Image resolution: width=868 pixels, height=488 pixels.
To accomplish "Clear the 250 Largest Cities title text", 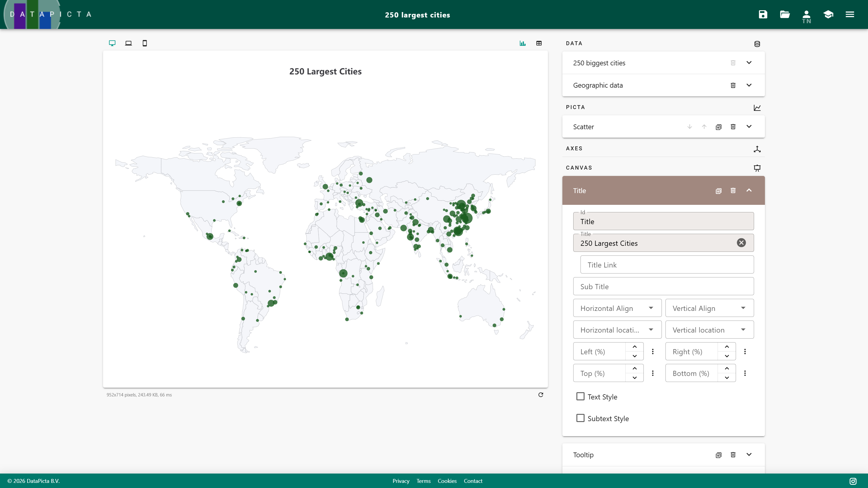I will (741, 243).
